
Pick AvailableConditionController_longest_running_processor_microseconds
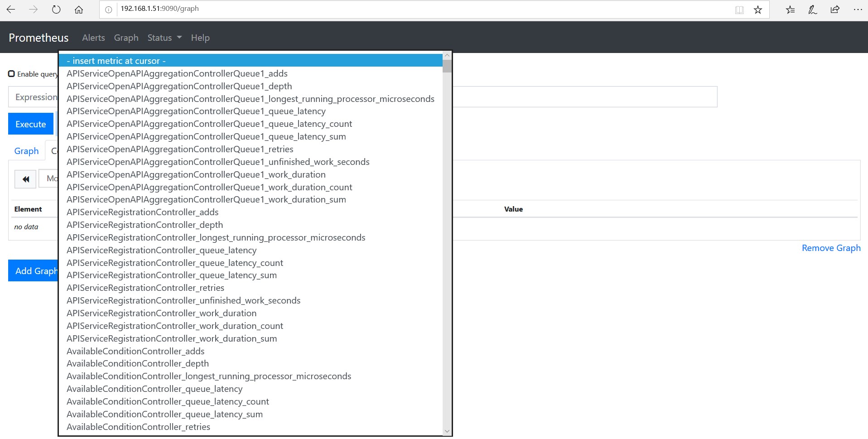click(x=251, y=376)
